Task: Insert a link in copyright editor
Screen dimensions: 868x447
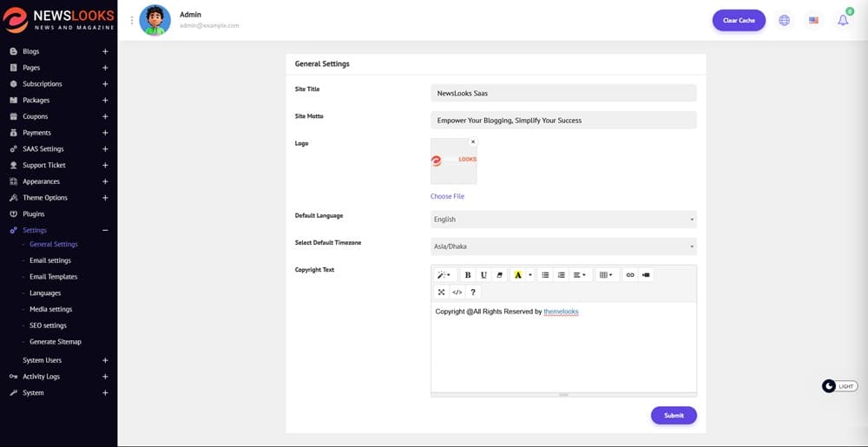Action: [x=630, y=275]
